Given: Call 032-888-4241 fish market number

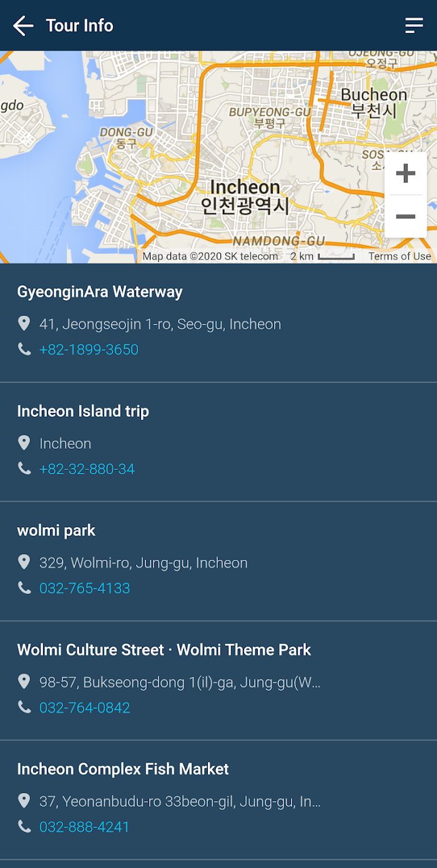Looking at the screenshot, I should (x=84, y=827).
